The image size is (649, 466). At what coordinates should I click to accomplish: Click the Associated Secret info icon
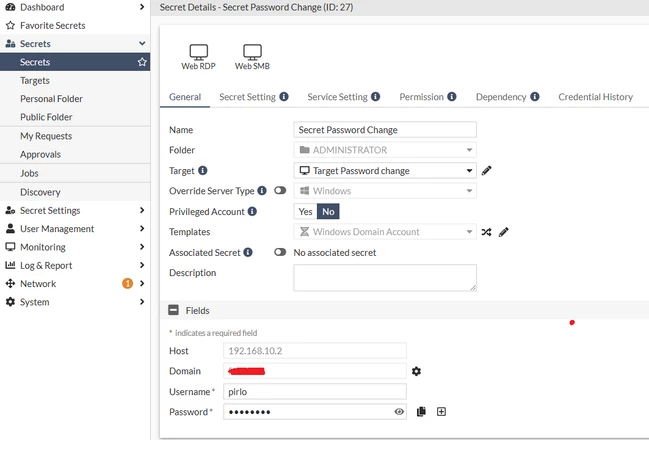(x=248, y=252)
